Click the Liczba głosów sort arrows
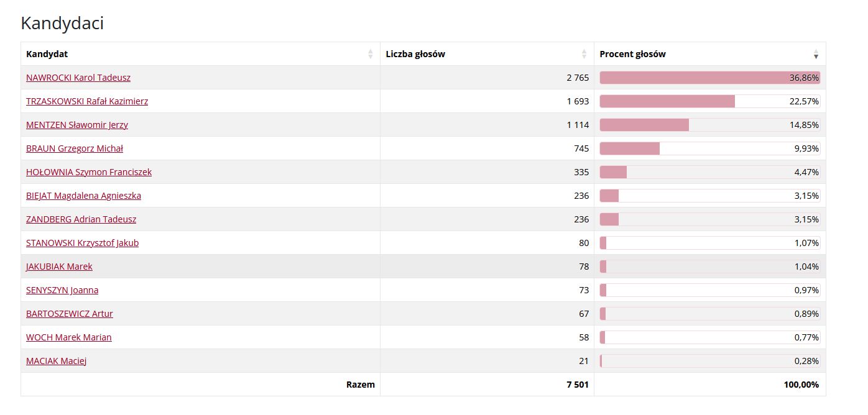Screen dimensions: 868x415 click(584, 54)
